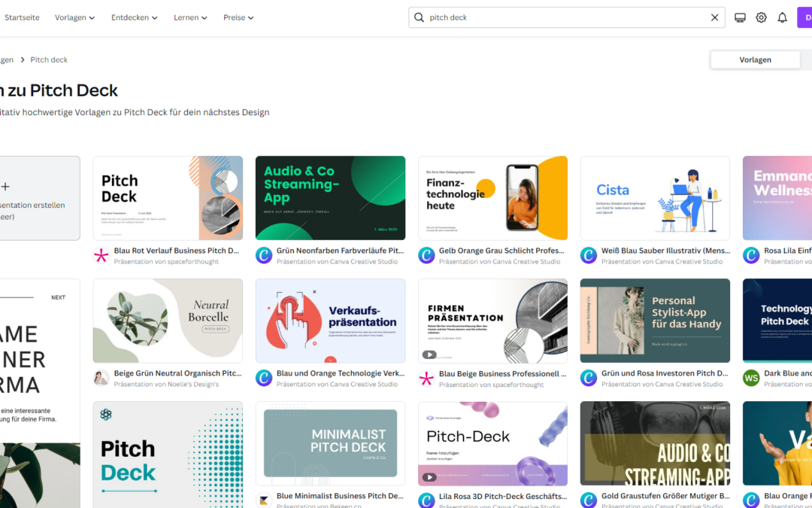Click video play badge on Firmen Präsentation thumbnail
The width and height of the screenshot is (812, 508).
[x=429, y=354]
